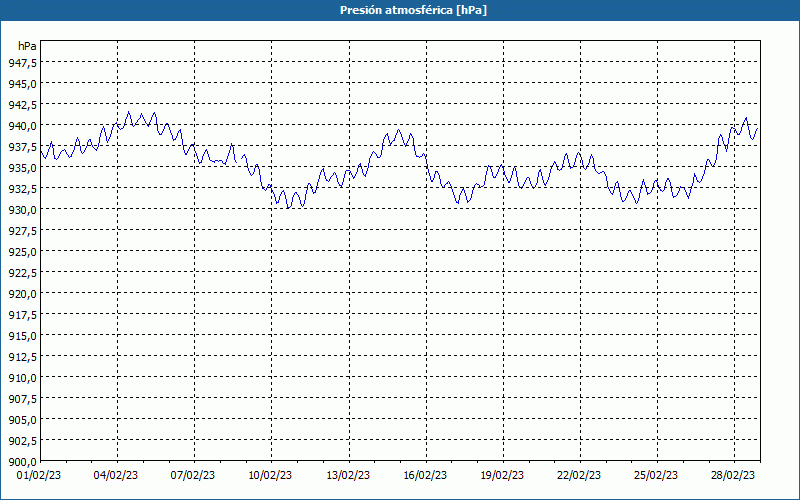Click the 28/02/23 date label
This screenshot has width=800, height=500.
[733, 476]
